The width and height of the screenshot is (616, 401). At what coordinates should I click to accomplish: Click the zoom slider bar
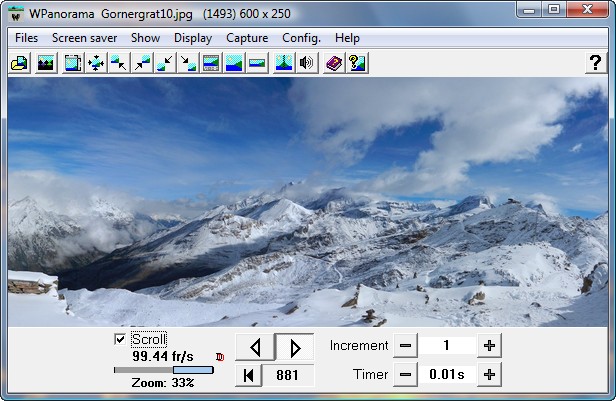pyautogui.click(x=164, y=370)
